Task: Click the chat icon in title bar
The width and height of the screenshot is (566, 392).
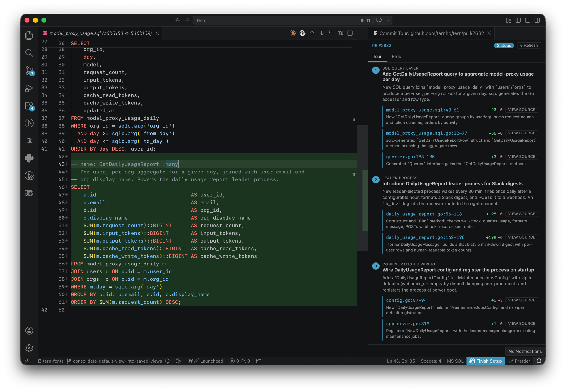Action: click(379, 20)
